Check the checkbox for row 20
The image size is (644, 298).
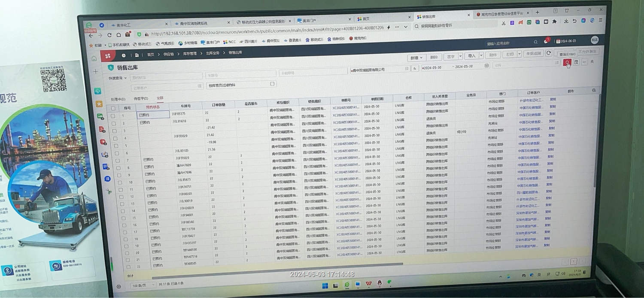pos(127,253)
